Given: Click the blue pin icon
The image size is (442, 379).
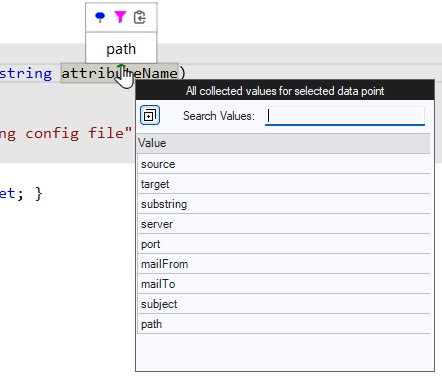Looking at the screenshot, I should [100, 17].
